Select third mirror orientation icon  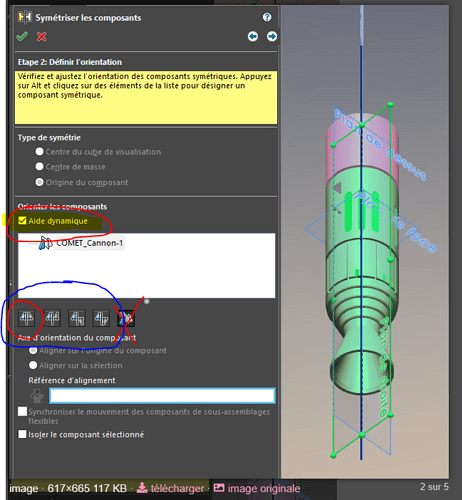pyautogui.click(x=77, y=318)
